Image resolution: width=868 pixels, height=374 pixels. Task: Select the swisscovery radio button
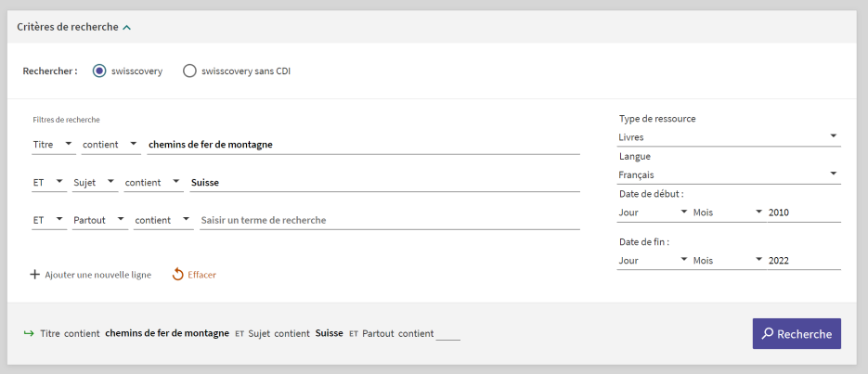[99, 71]
